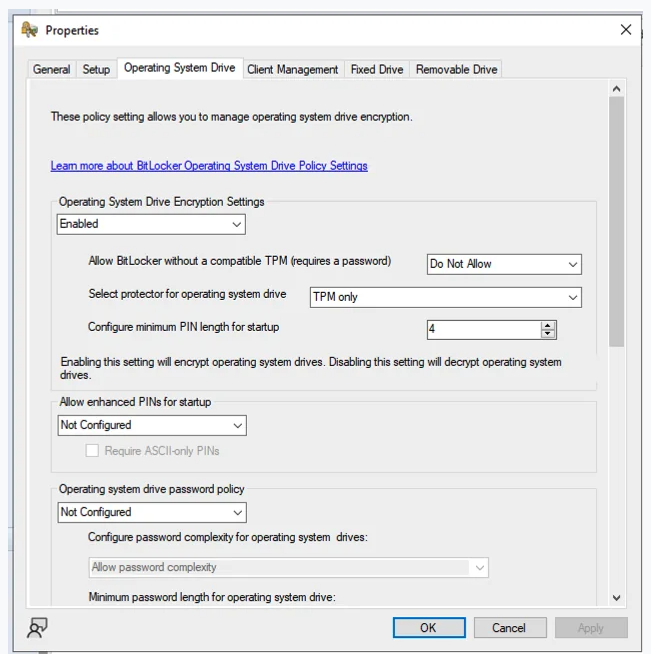Expand the drive password policy dropdown
Screen dimensions: 651x654
(x=152, y=512)
